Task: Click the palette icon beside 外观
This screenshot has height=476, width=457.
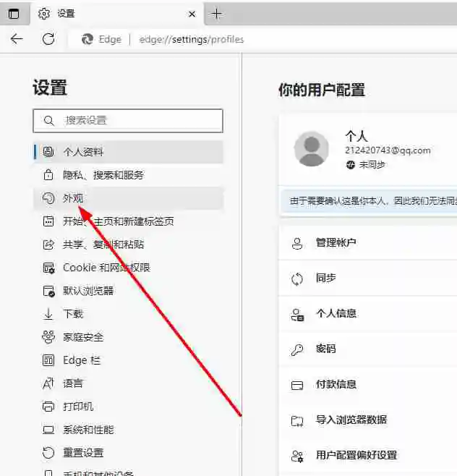Action: 48,198
